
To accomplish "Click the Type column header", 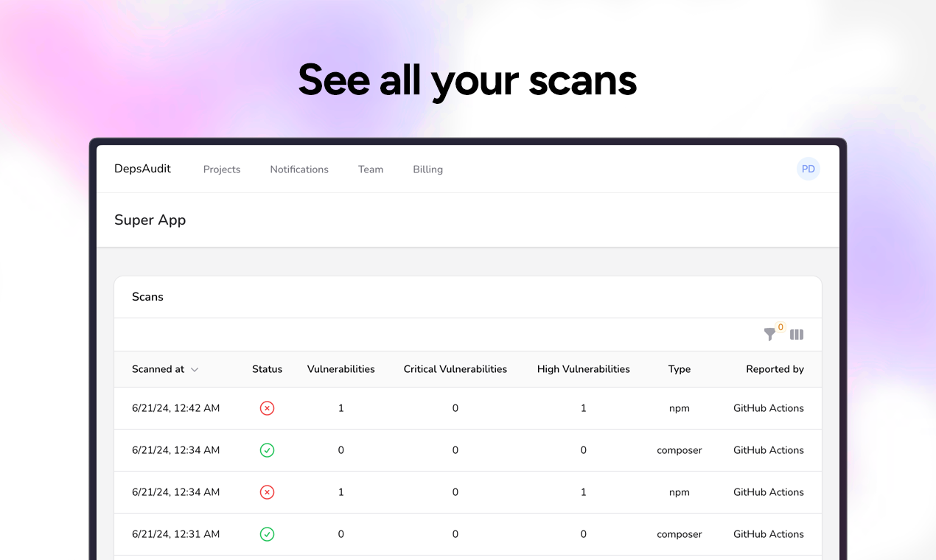I will point(680,369).
